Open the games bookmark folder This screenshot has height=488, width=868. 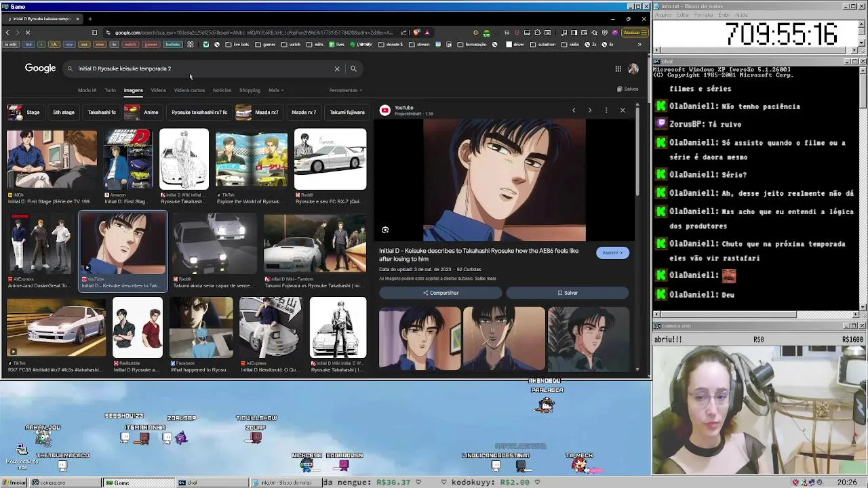pos(265,45)
